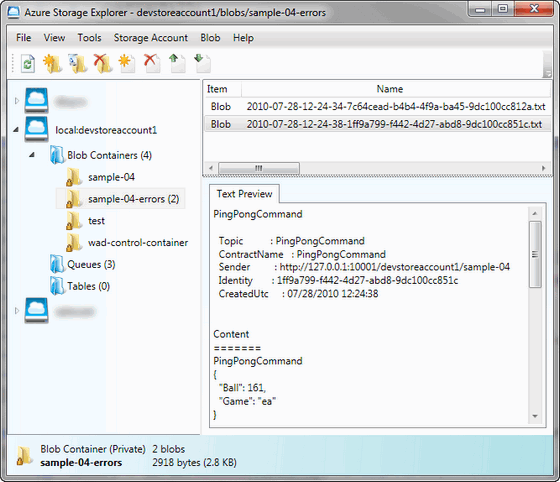560x482 pixels.
Task: Collapse the Blob Containers node
Action: (32, 155)
